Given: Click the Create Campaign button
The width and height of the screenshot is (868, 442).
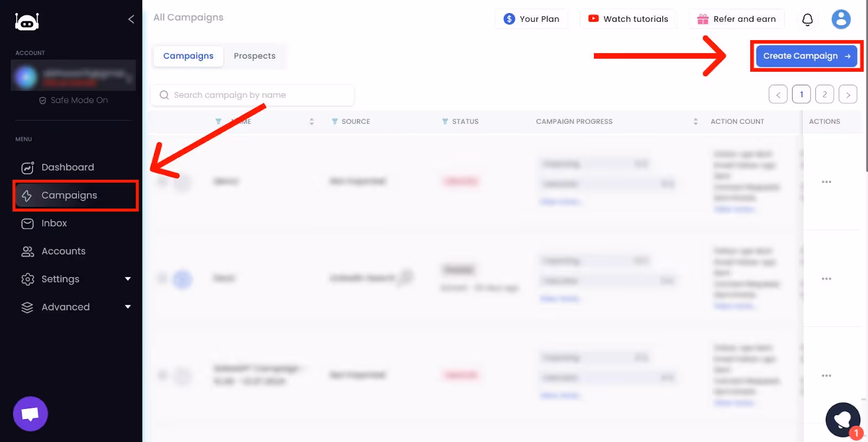Looking at the screenshot, I should [x=807, y=56].
